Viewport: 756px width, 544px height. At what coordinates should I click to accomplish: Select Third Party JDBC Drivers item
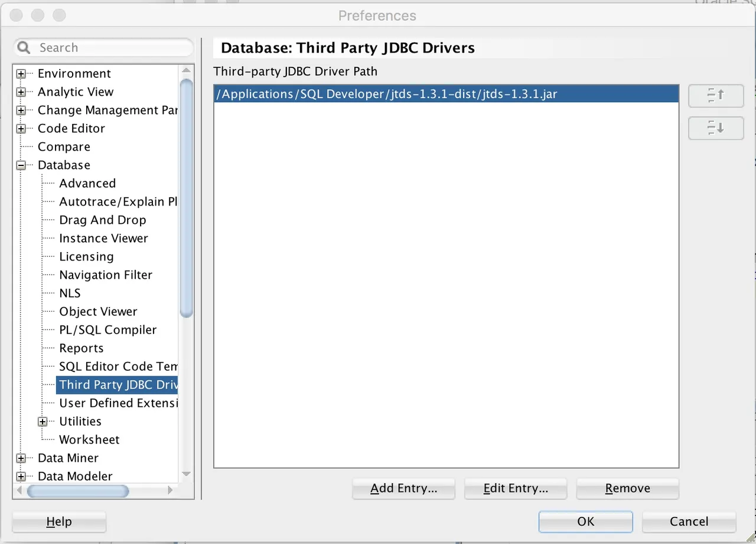pos(118,385)
